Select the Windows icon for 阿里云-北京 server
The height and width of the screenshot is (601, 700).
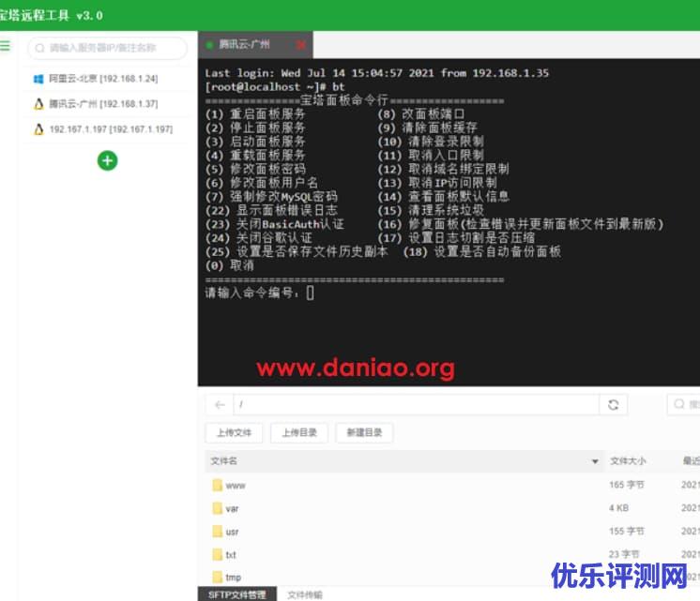point(38,79)
